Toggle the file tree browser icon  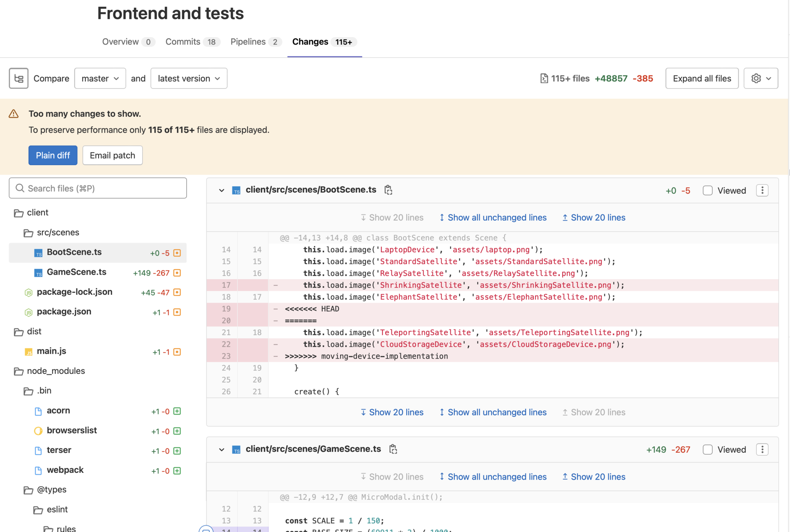coord(19,78)
